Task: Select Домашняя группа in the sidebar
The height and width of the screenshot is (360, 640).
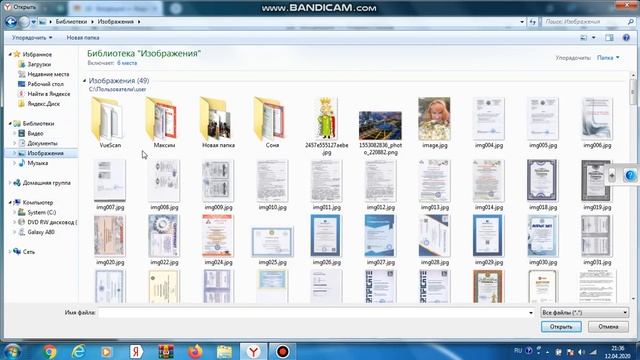Action: (46, 183)
